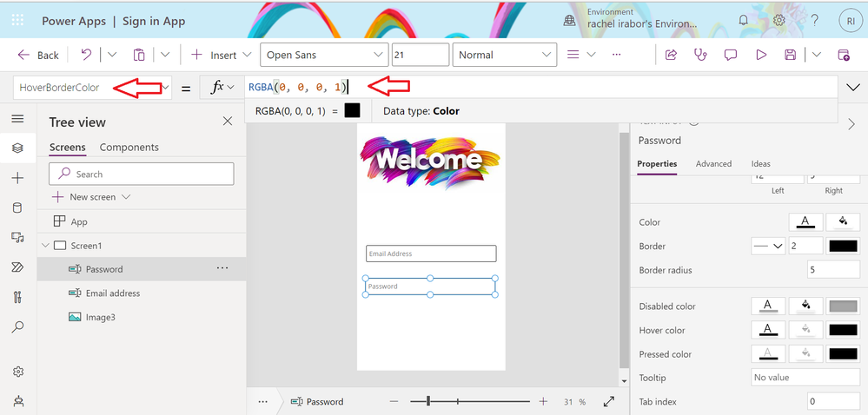Open the Search magnifier in sidebar
This screenshot has width=868, height=415.
pos(17,327)
